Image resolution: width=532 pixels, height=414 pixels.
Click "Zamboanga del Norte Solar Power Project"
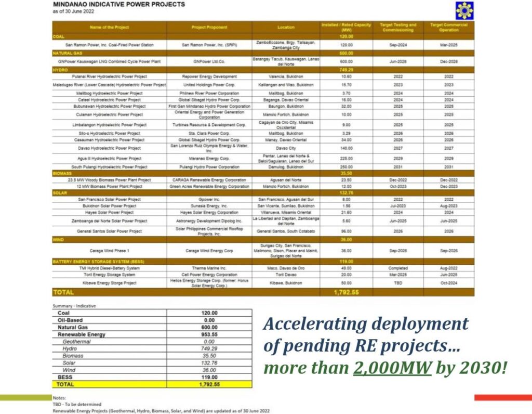tap(109, 221)
